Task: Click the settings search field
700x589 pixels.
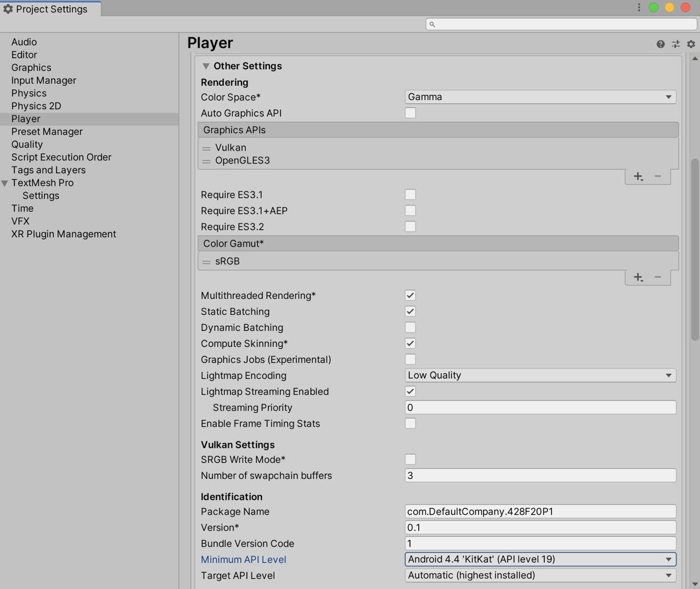Action: 561,24
